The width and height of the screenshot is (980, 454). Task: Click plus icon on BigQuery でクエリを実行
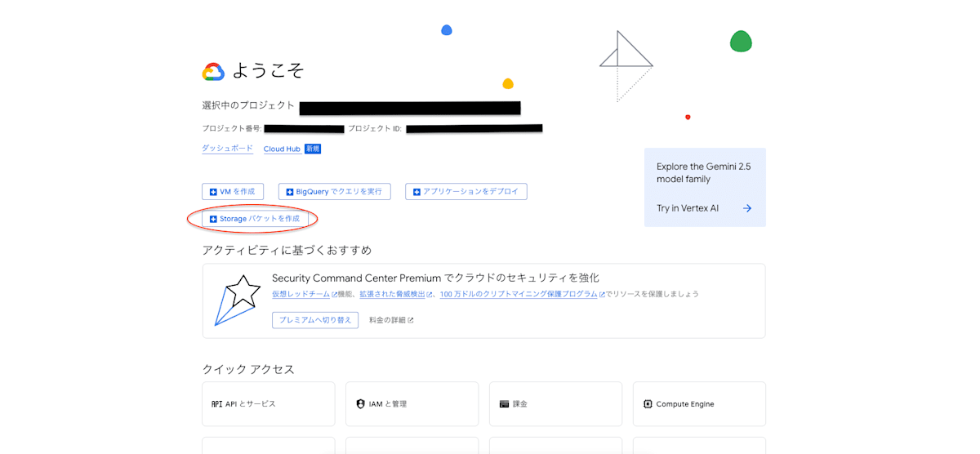(290, 192)
